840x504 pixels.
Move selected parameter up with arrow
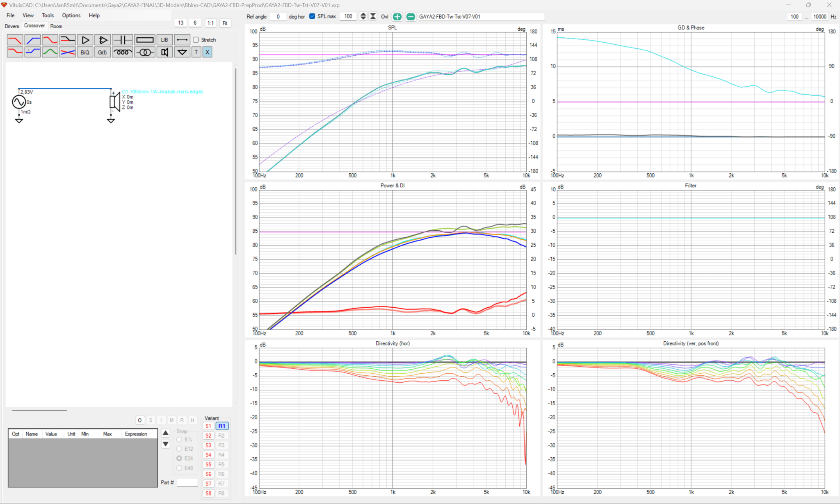pyautogui.click(x=166, y=433)
